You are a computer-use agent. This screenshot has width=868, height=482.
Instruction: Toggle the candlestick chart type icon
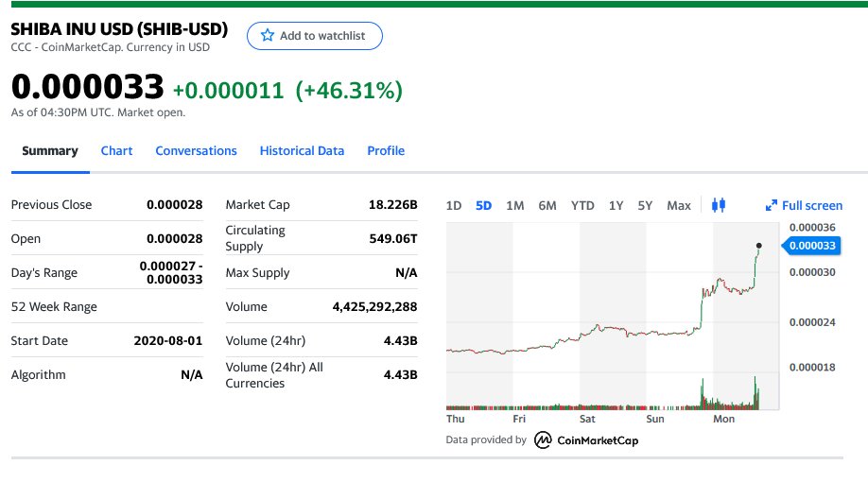click(719, 205)
